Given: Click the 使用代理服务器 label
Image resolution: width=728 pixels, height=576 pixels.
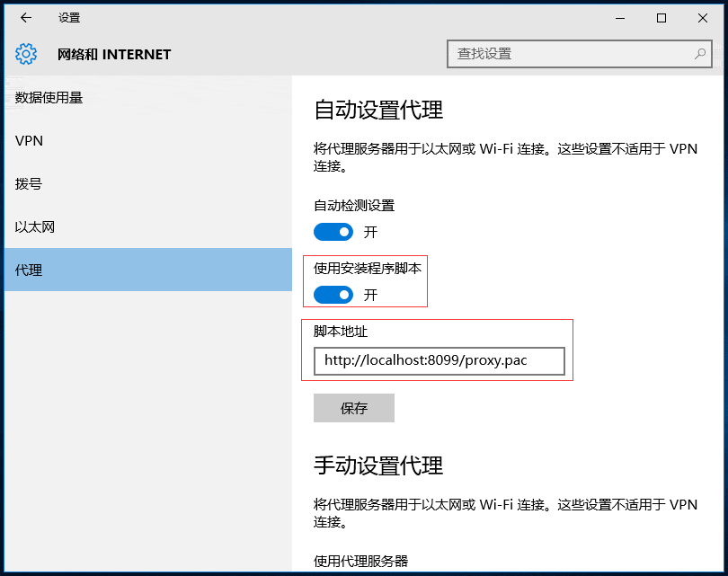Looking at the screenshot, I should pos(360,561).
